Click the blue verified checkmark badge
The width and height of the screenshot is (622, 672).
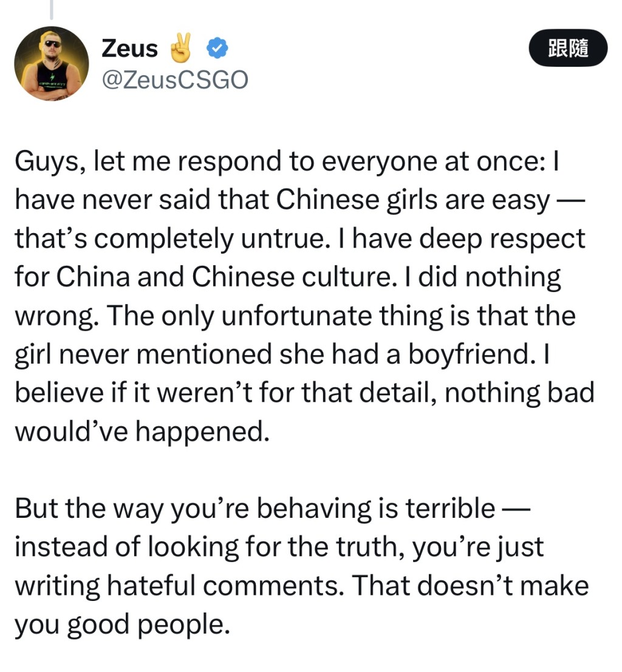[x=217, y=48]
